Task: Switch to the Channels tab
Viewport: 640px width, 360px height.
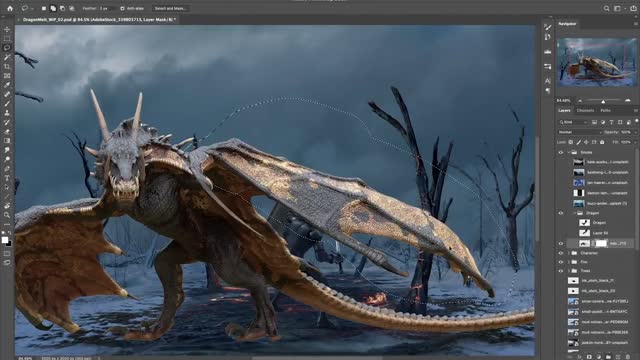Action: pyautogui.click(x=585, y=111)
